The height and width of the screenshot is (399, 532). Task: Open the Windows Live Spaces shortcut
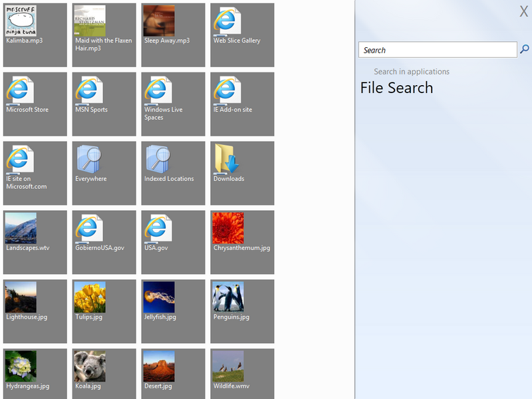point(173,104)
